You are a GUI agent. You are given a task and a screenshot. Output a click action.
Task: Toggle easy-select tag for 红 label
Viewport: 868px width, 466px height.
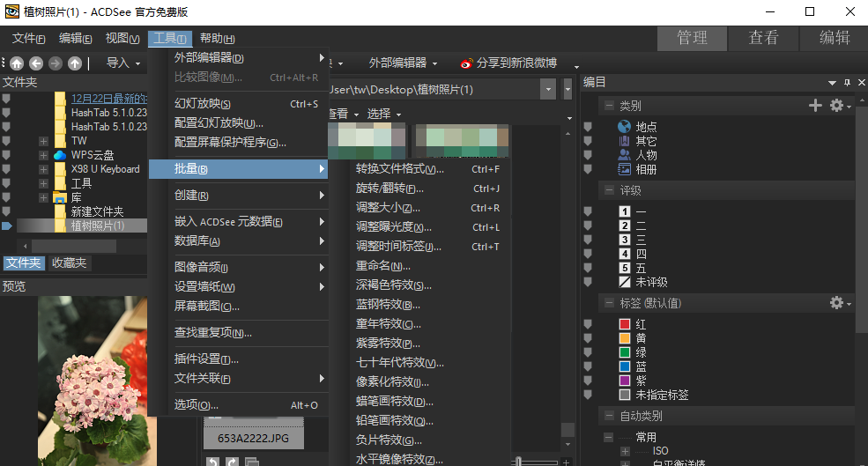pyautogui.click(x=588, y=324)
